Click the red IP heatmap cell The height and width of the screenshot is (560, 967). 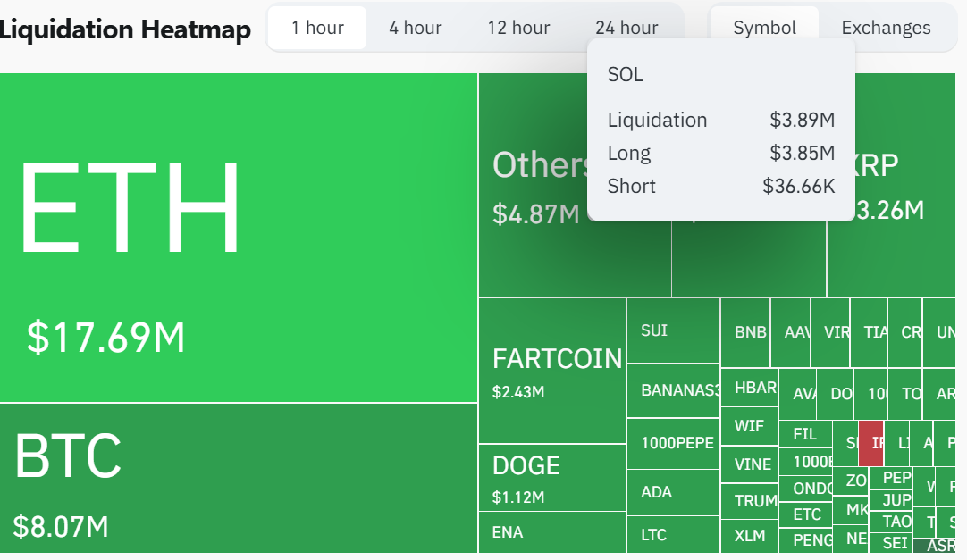point(870,443)
